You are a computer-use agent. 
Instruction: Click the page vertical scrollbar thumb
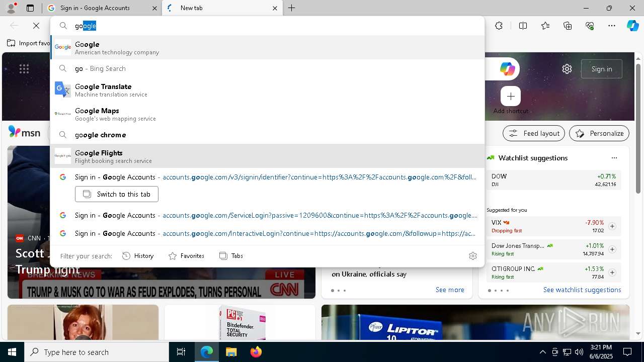coord(638,128)
